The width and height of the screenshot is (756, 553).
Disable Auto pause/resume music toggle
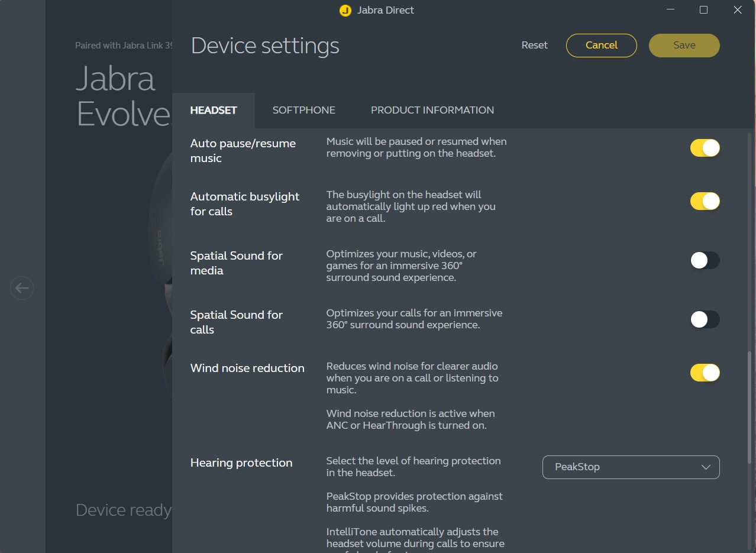tap(705, 148)
